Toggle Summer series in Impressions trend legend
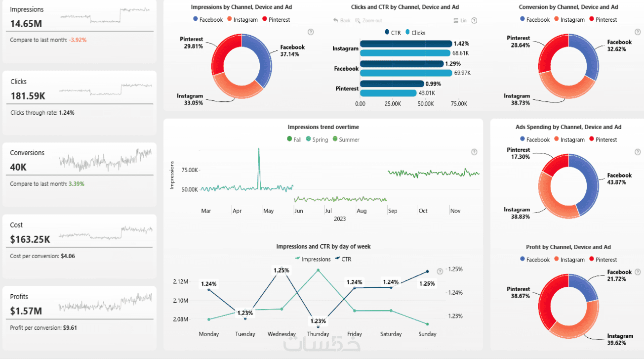Viewport: 644px width, 359px height. point(346,140)
